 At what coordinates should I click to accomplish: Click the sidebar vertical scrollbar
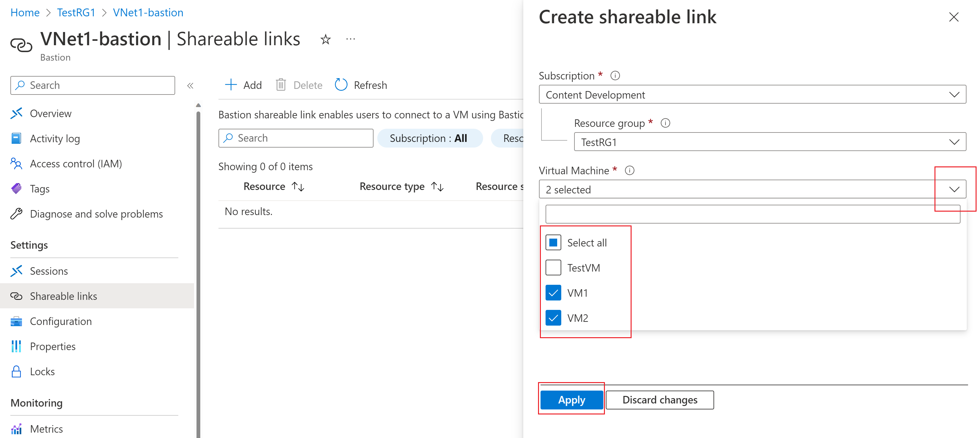[x=198, y=266]
